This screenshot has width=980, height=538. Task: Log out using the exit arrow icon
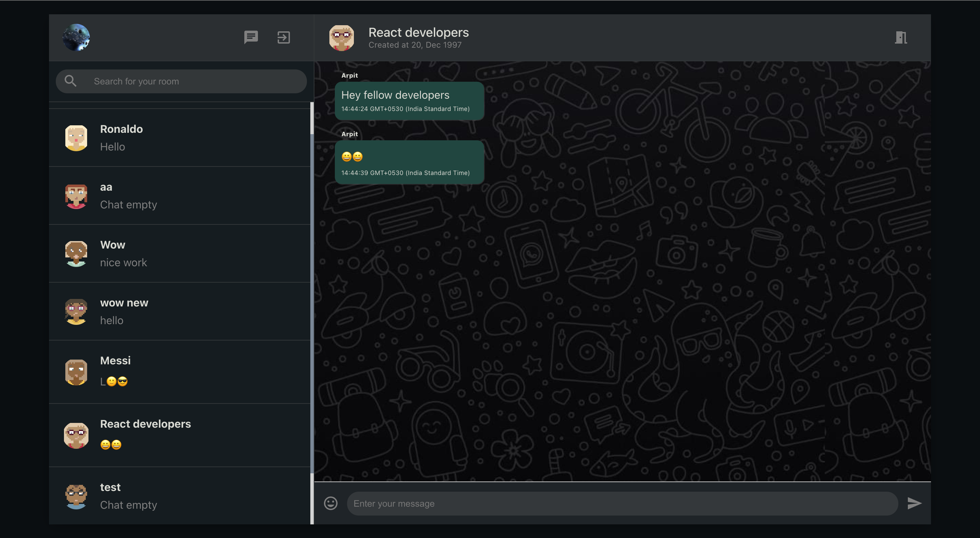pos(283,37)
